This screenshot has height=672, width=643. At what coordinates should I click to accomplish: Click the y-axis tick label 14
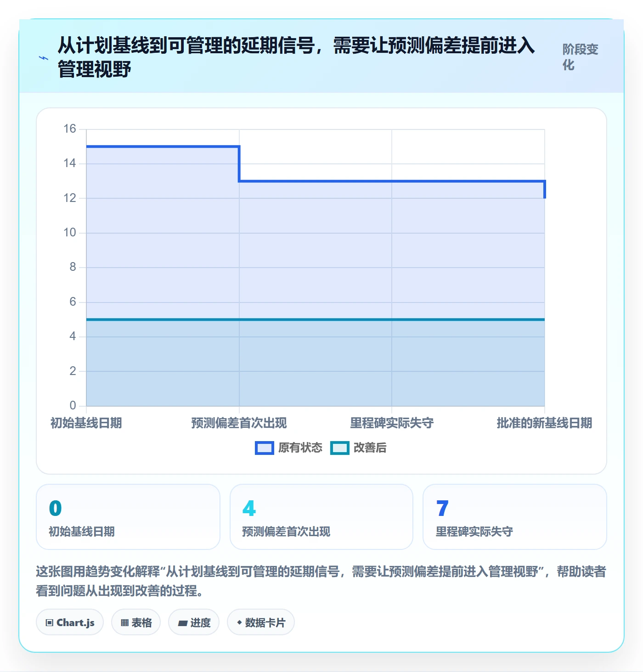pyautogui.click(x=70, y=163)
